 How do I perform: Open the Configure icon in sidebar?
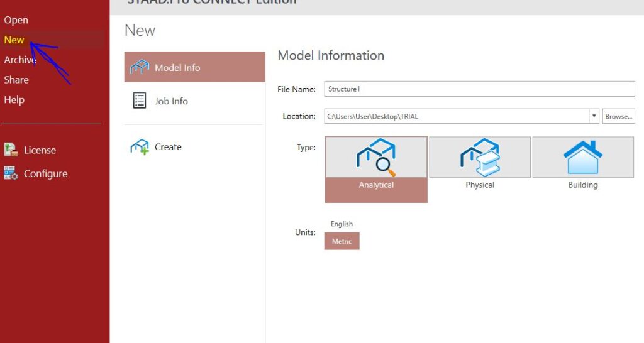coord(11,173)
